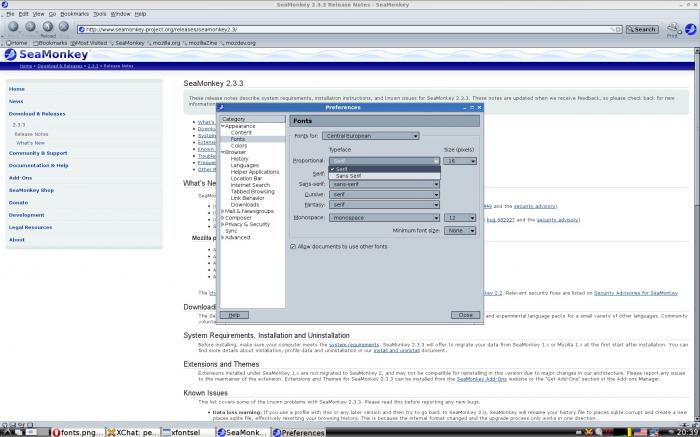
Task: Choose Serif in the open Proportional list
Action: 384,169
